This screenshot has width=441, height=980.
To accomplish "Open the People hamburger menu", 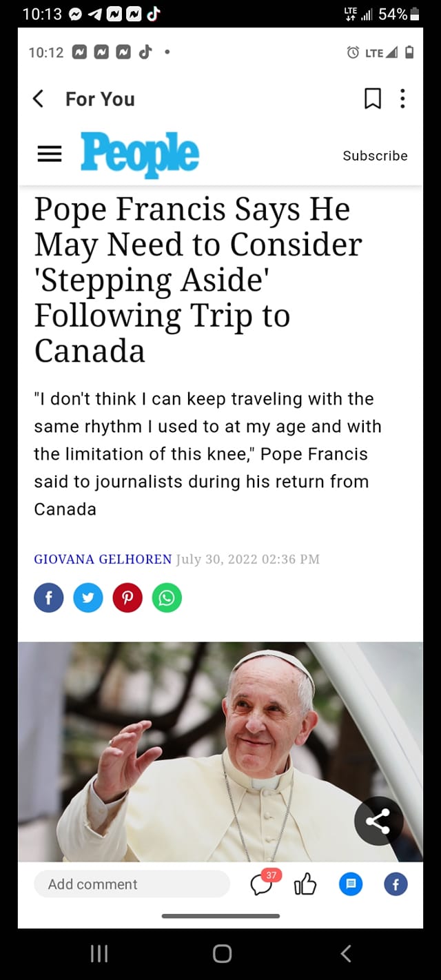I will coord(50,154).
